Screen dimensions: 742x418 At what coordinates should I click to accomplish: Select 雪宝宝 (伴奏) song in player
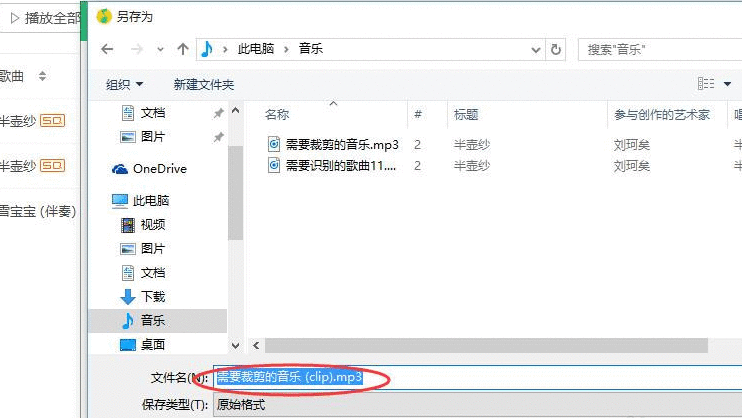pyautogui.click(x=38, y=211)
